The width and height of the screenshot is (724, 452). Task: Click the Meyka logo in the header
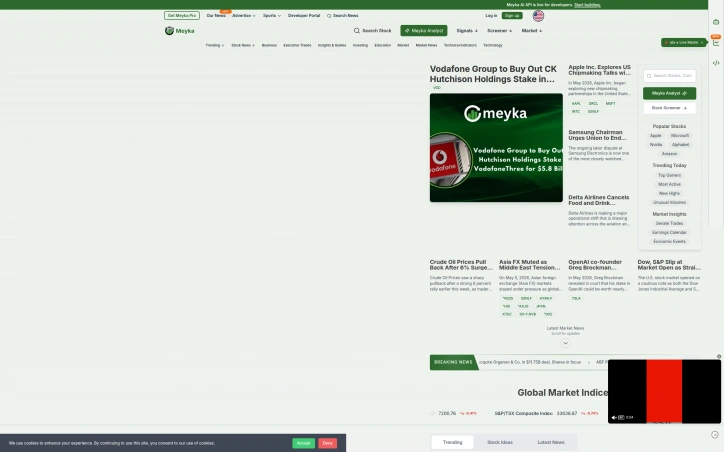(x=180, y=30)
